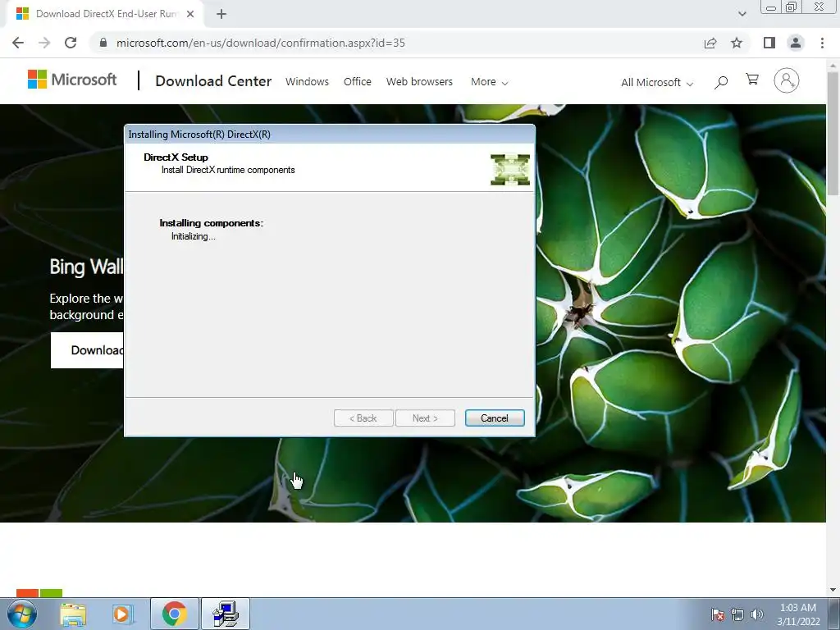Close the Download DirectX tab
Screen dimensions: 840x630
click(190, 14)
